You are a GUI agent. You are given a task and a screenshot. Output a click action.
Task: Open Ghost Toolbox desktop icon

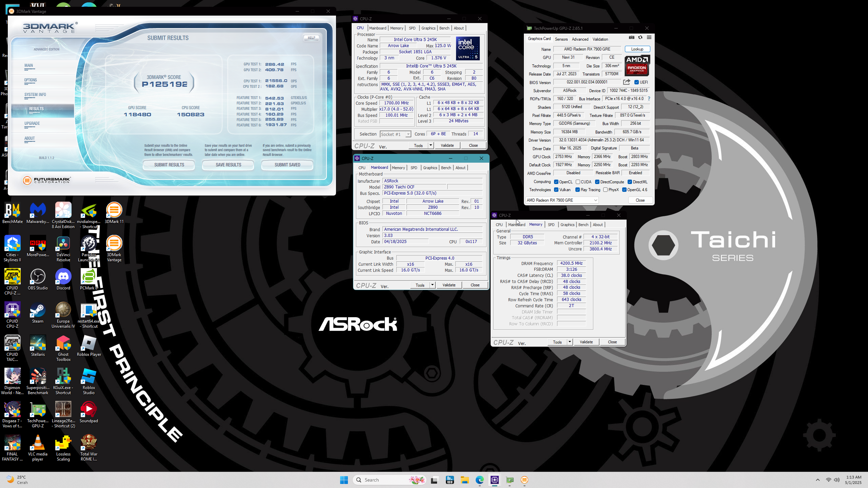coord(63,348)
